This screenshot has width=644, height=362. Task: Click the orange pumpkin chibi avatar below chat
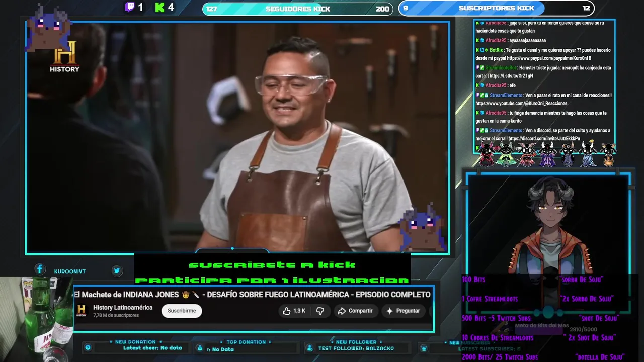[x=608, y=154]
